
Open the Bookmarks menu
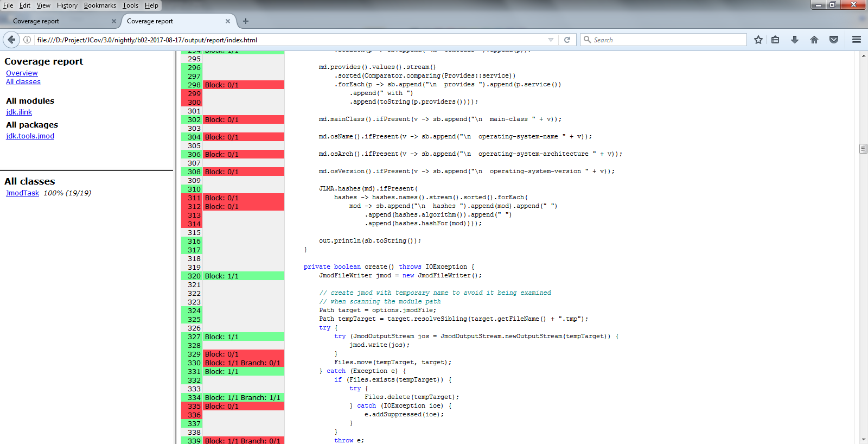tap(100, 5)
